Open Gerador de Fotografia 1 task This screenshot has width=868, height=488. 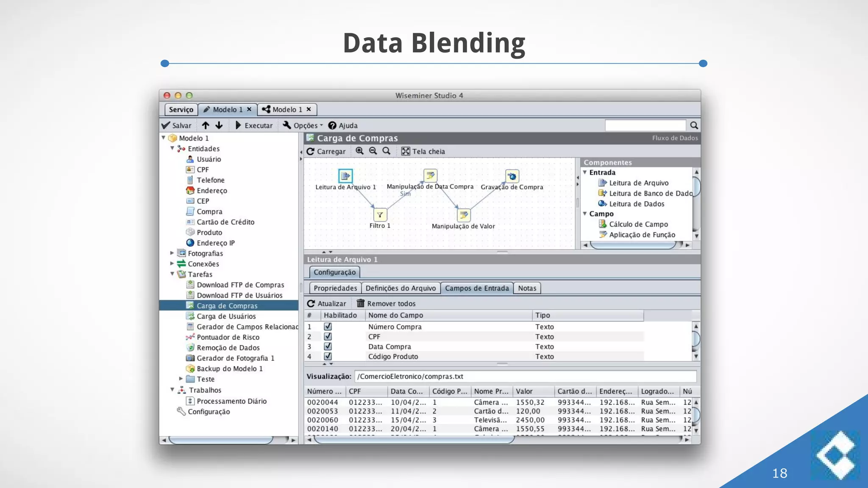tap(230, 358)
